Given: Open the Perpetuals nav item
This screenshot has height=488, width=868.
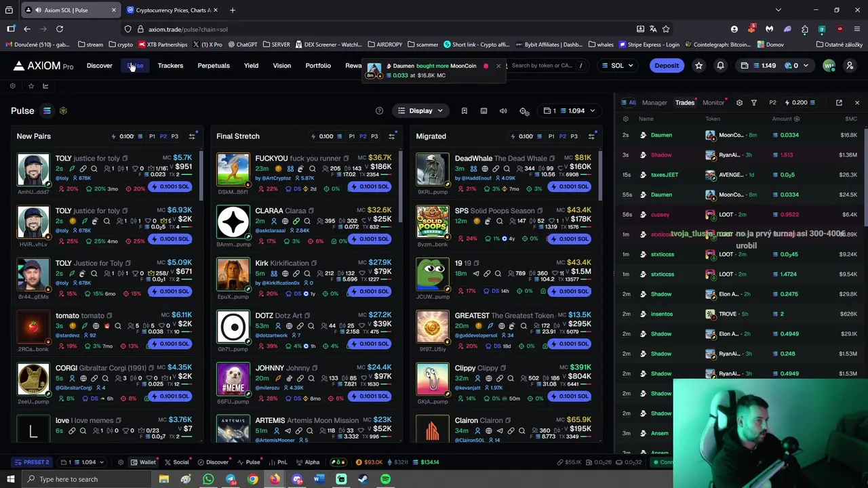Looking at the screenshot, I should click(214, 66).
